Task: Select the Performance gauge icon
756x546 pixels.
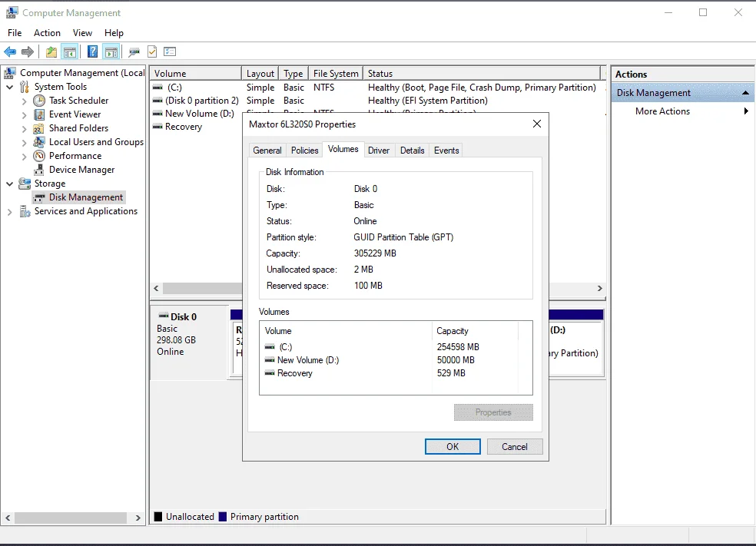Action: (x=39, y=156)
